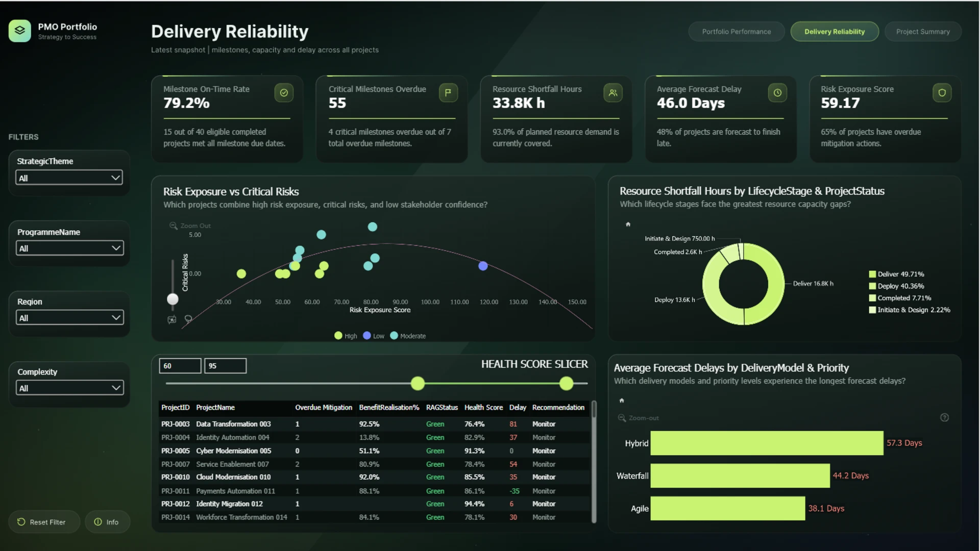980x551 pixels.
Task: Click the home icon above the delay bar chart
Action: point(622,400)
